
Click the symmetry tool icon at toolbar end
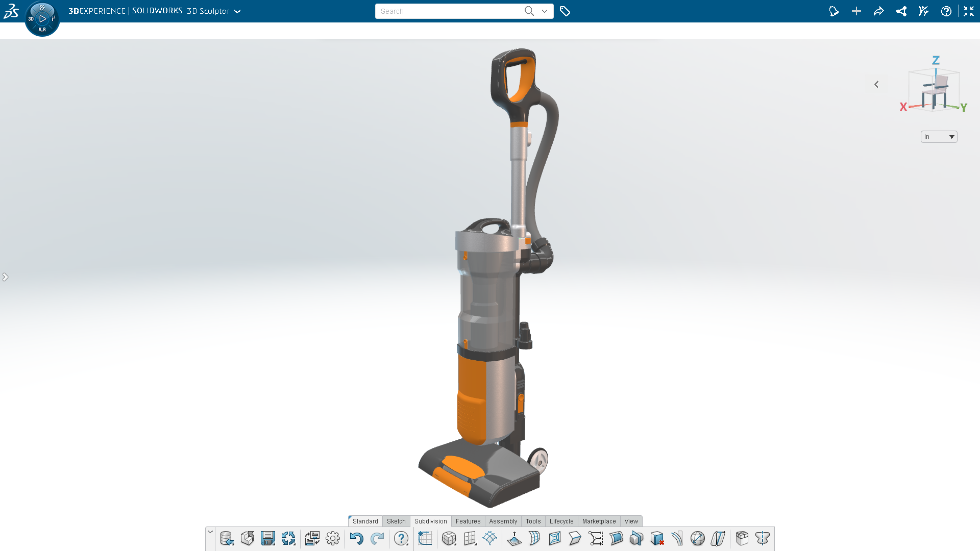point(763,538)
